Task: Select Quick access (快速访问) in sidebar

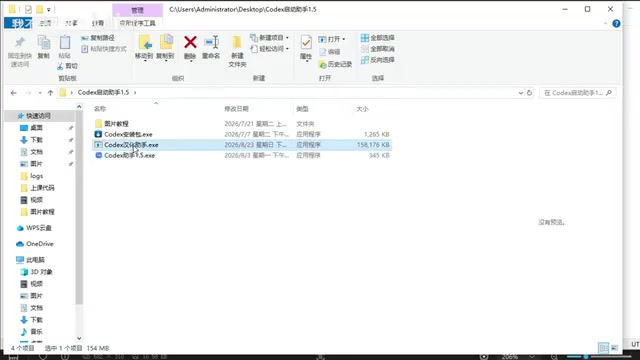Action: (x=38, y=116)
